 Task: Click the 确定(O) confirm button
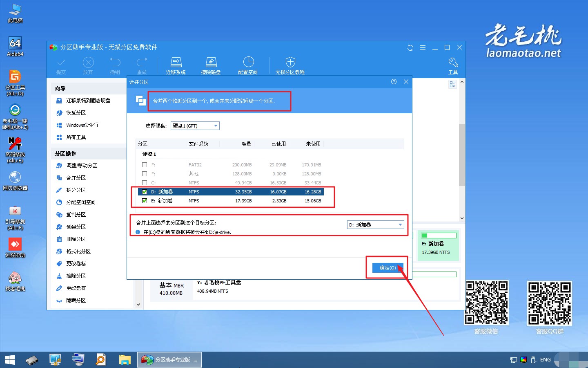(388, 268)
